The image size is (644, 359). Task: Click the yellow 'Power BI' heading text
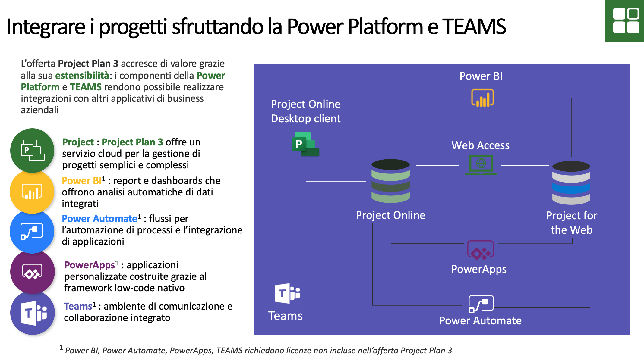click(82, 181)
